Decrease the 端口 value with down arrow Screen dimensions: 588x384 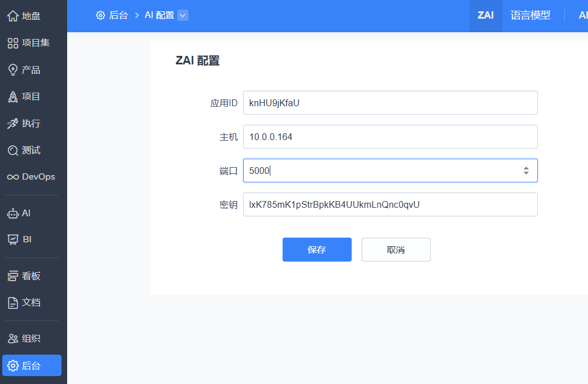point(526,173)
